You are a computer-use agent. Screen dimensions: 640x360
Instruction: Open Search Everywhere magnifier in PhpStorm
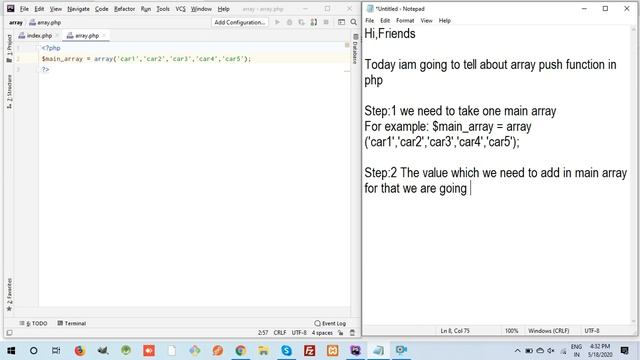coord(353,22)
